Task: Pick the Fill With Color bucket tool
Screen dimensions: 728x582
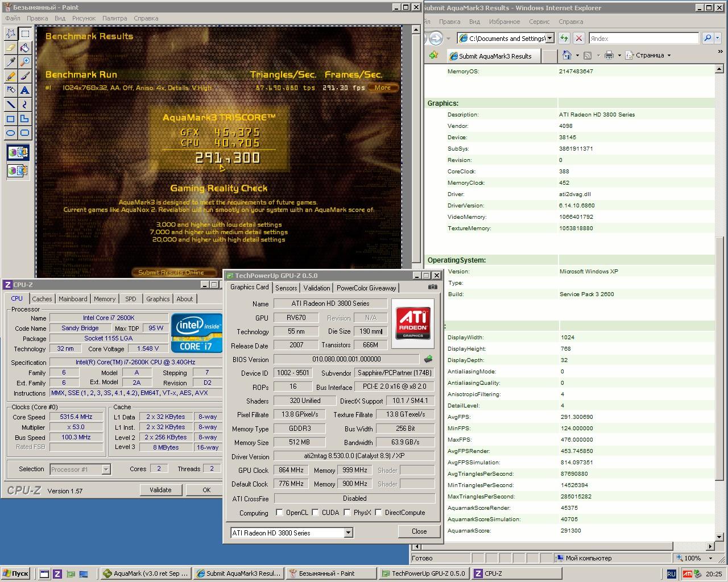Action: point(25,48)
